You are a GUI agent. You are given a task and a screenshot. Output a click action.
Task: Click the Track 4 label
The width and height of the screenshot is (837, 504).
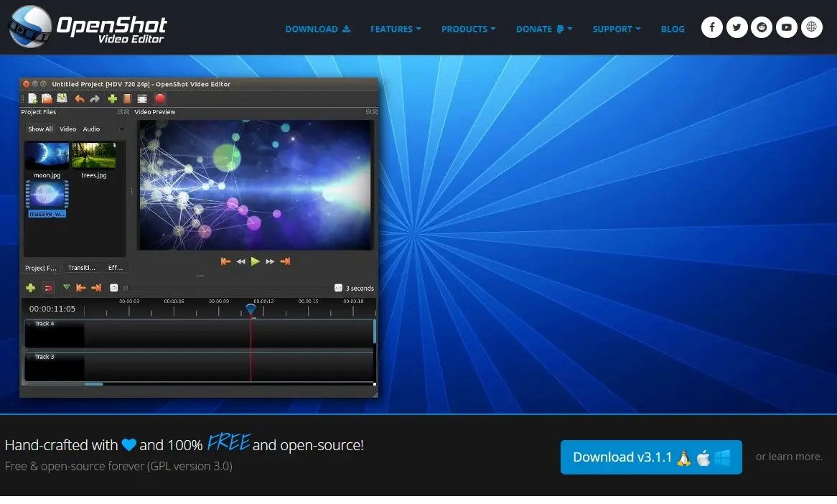(45, 324)
